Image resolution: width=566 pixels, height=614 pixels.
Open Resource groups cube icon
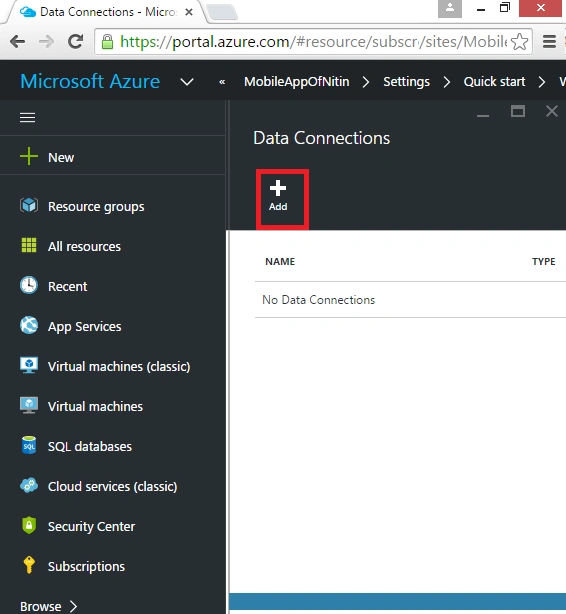click(x=29, y=205)
